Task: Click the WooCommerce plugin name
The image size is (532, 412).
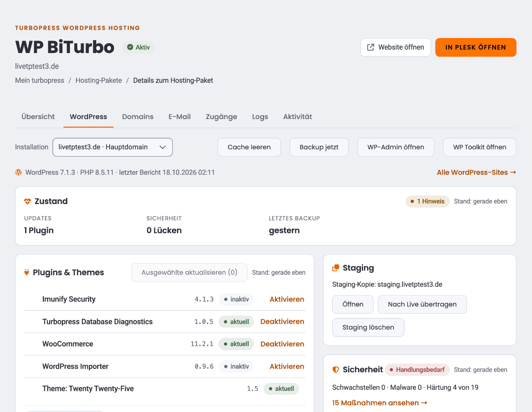Action: [68, 344]
